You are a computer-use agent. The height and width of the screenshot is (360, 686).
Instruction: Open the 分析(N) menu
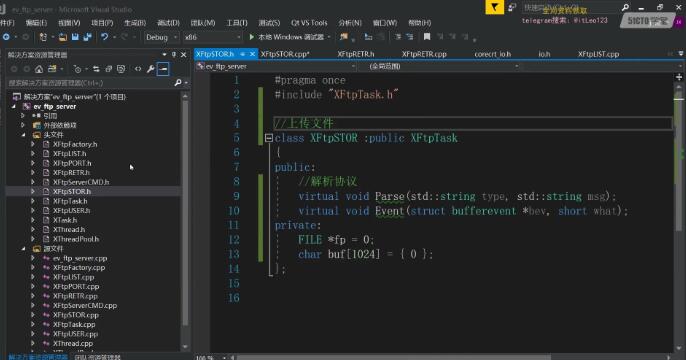click(350, 23)
